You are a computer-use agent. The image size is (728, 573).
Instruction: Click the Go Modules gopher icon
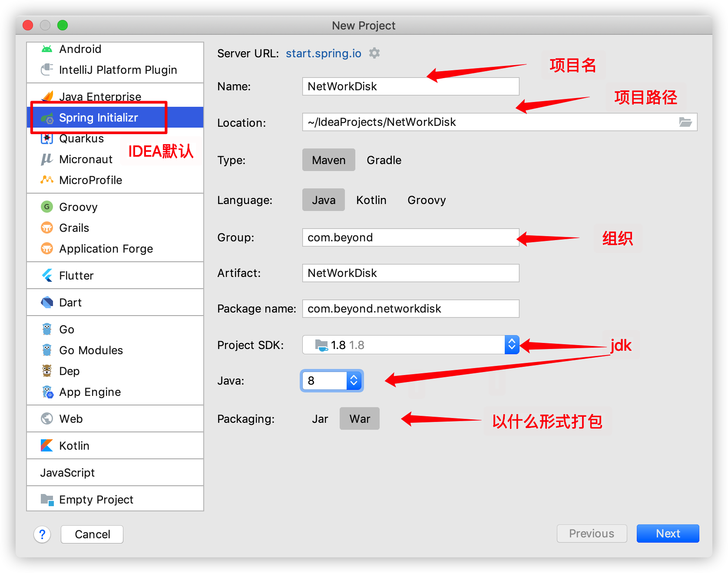[x=47, y=350]
